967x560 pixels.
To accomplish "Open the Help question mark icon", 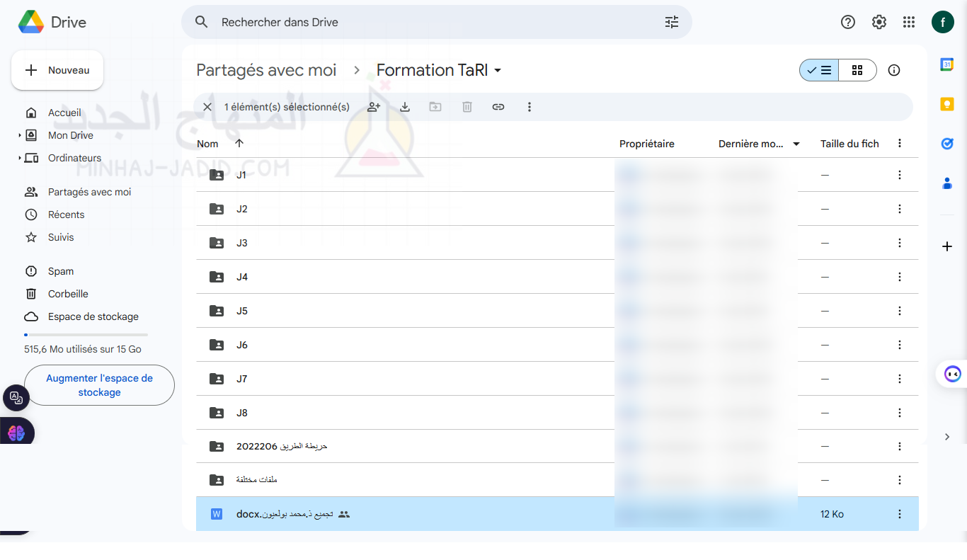I will point(848,22).
